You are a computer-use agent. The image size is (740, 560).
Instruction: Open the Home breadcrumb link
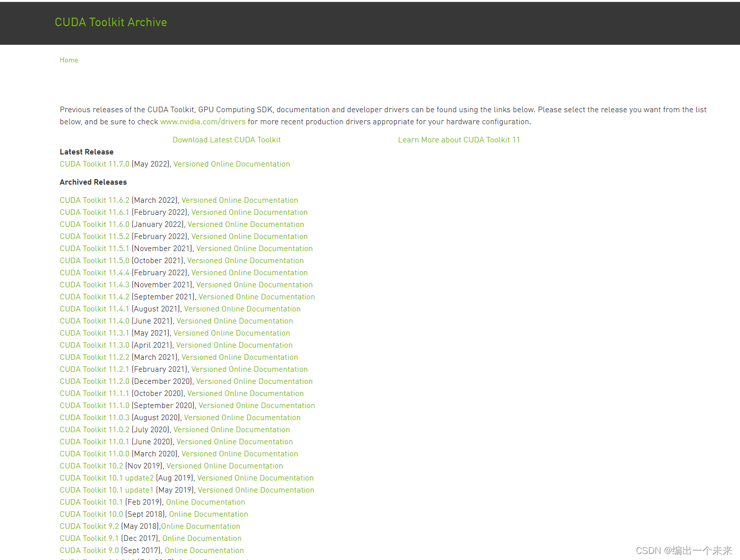[69, 60]
